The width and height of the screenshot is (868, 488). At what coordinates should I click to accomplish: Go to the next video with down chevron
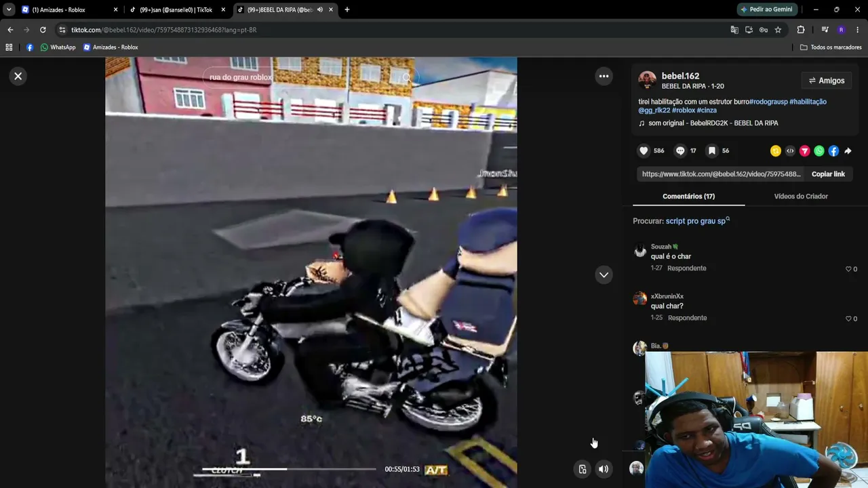click(604, 274)
